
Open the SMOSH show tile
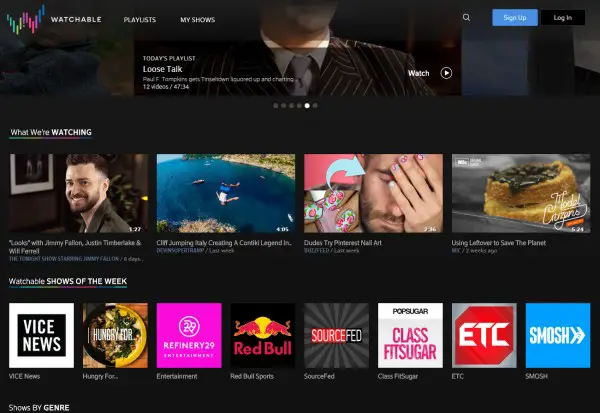point(558,335)
